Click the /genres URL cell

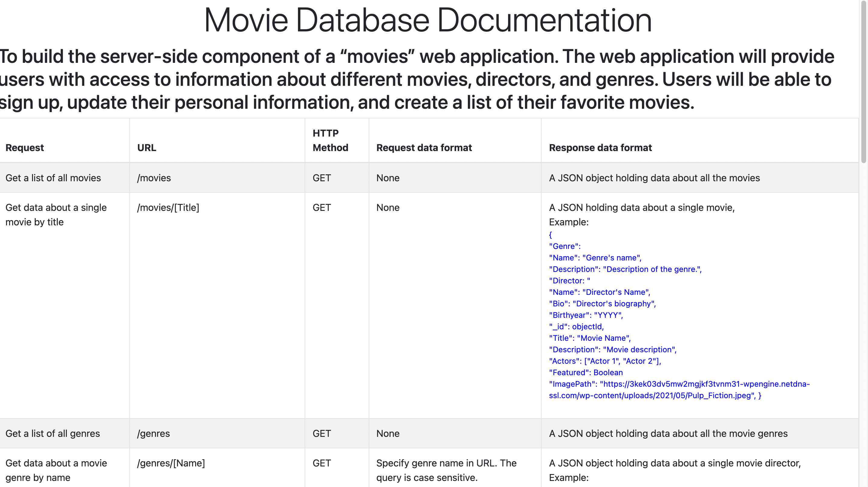point(153,434)
